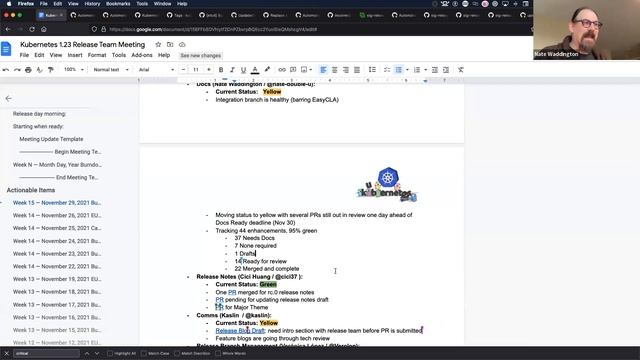Click the Redo arrow in Docs toolbar

pos(17,70)
